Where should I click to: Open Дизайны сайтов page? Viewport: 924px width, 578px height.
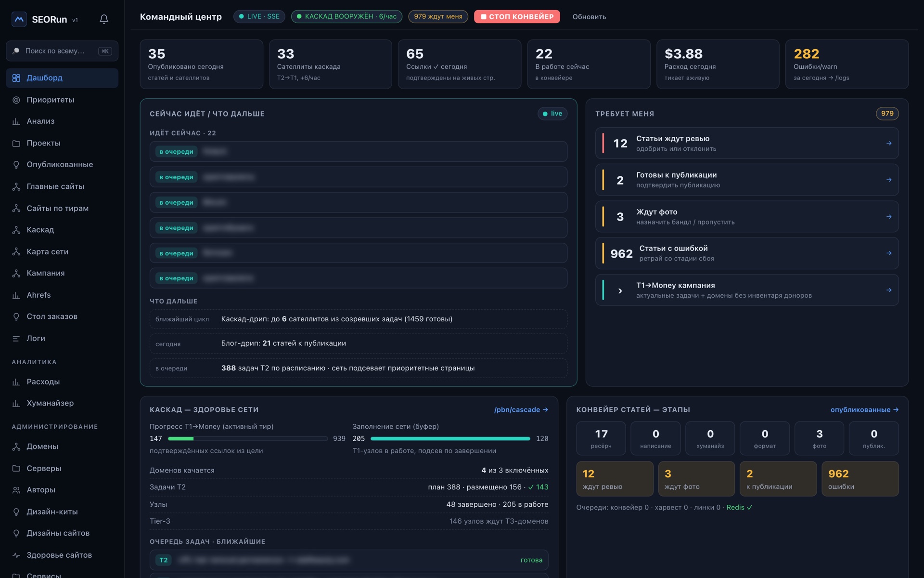62,533
